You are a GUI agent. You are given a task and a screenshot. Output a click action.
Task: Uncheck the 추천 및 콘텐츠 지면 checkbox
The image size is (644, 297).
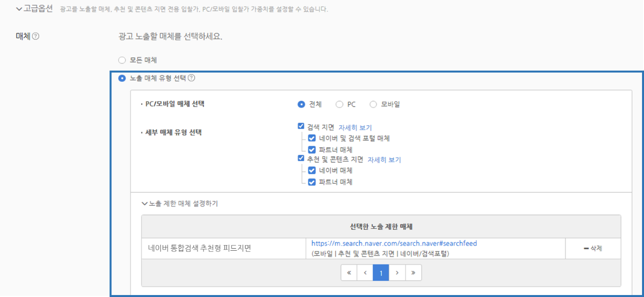click(301, 159)
